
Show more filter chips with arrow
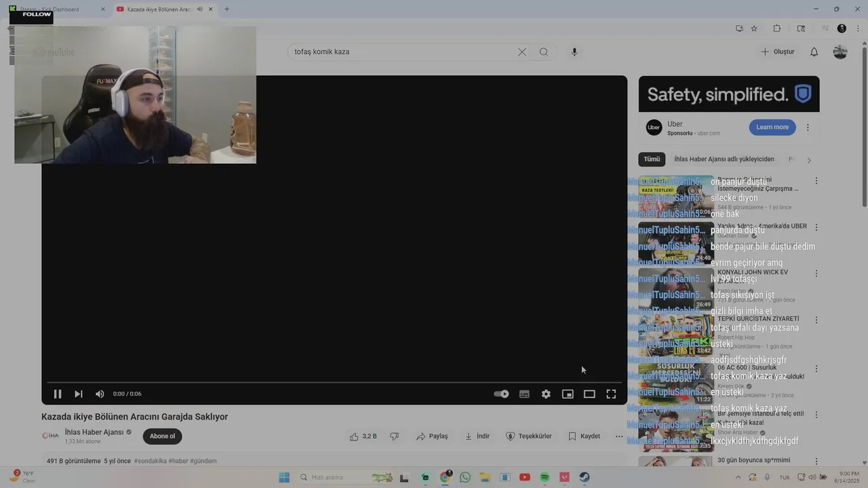808,160
